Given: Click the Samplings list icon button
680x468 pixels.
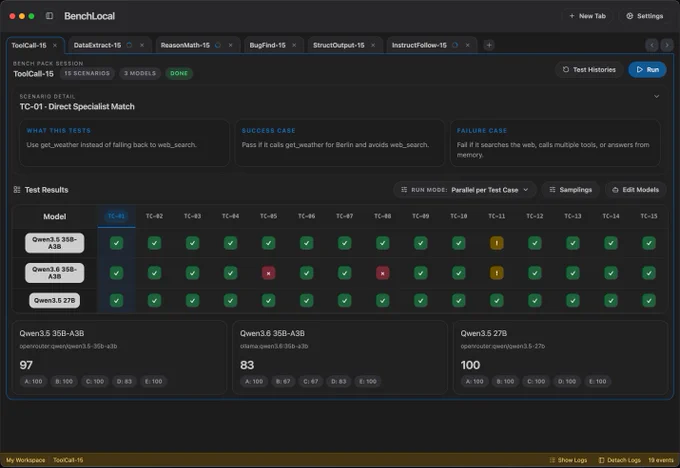Looking at the screenshot, I should 570,190.
